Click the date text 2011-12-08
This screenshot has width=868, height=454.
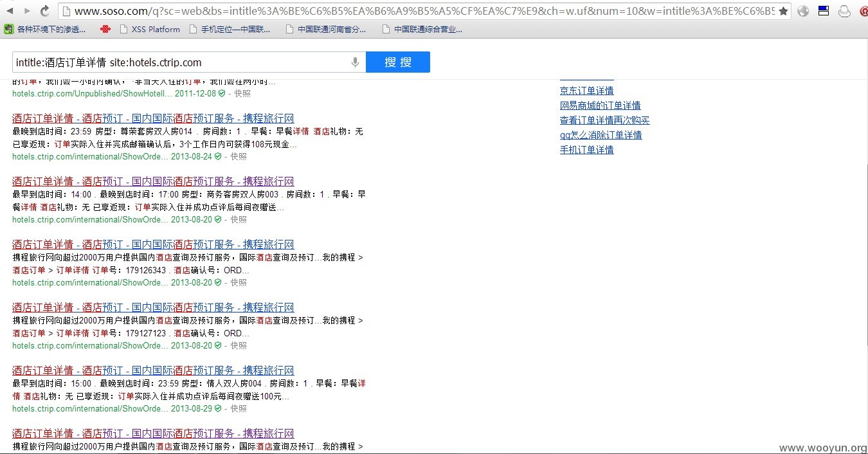(x=195, y=93)
